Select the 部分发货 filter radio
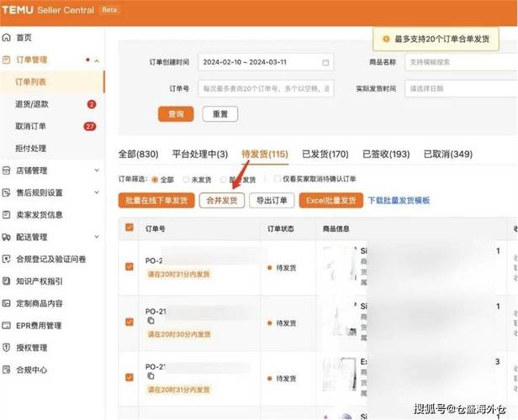This screenshot has width=518, height=420. (224, 180)
